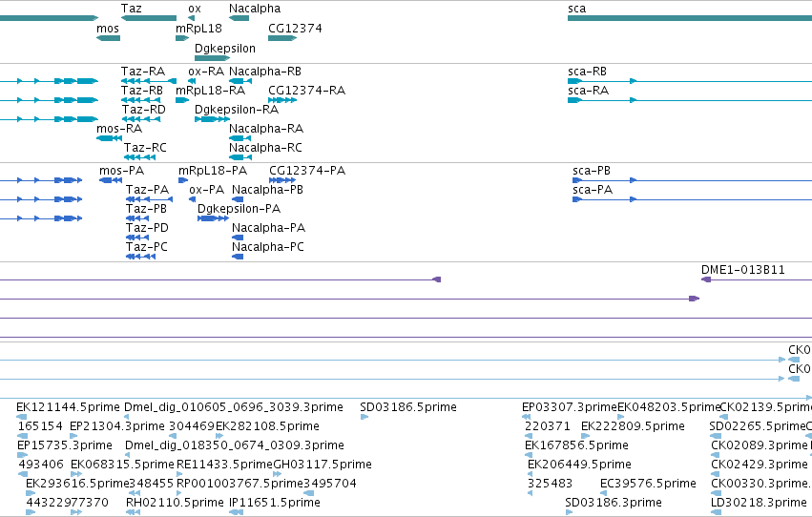Click the CG12374-RA transcript label
This screenshot has width=812, height=517.
[x=306, y=91]
